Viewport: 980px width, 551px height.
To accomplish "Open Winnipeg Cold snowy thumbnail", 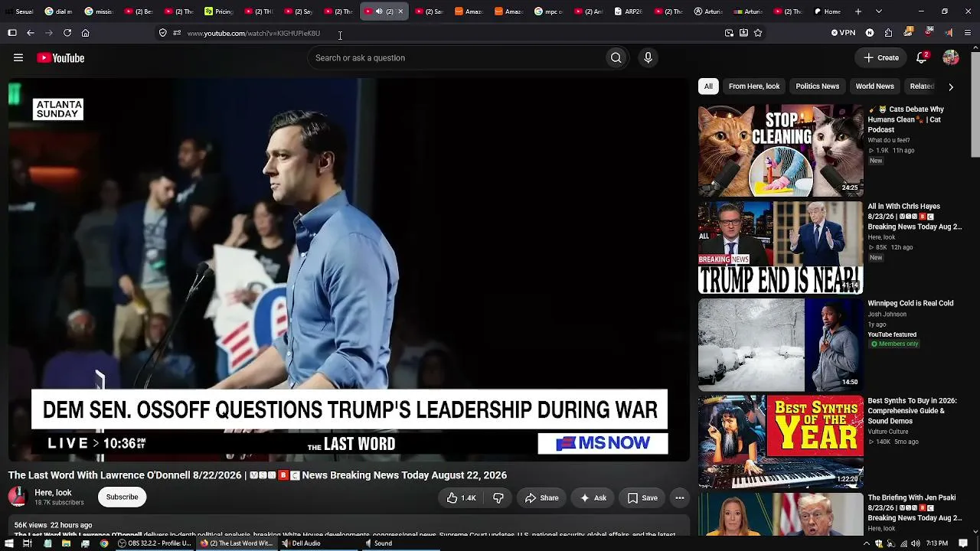I will [x=780, y=345].
